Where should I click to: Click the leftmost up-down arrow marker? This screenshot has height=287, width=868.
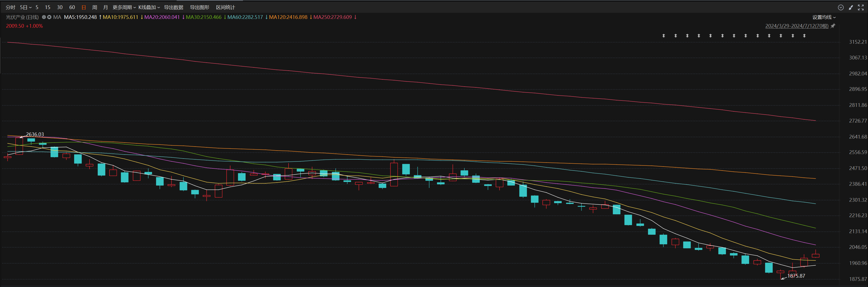[x=663, y=36]
